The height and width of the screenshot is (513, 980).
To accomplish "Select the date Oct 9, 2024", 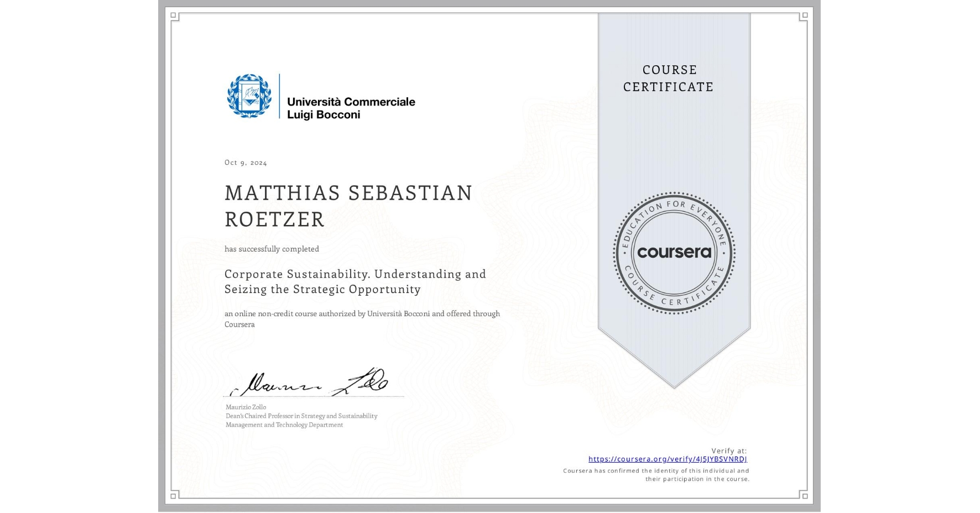I will click(x=245, y=162).
